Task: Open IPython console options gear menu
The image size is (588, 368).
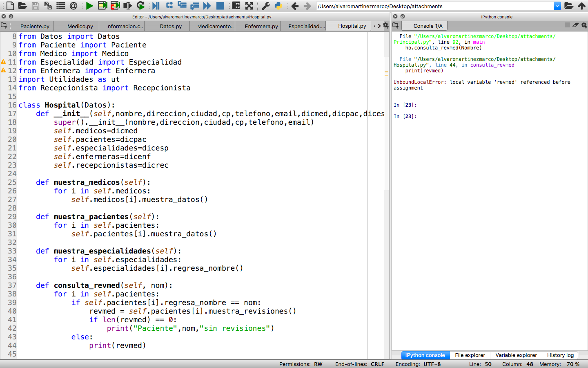Action: pyautogui.click(x=584, y=25)
